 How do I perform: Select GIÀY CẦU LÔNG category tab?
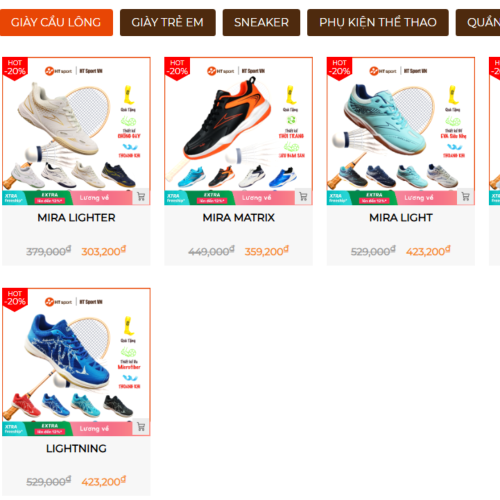click(x=56, y=22)
